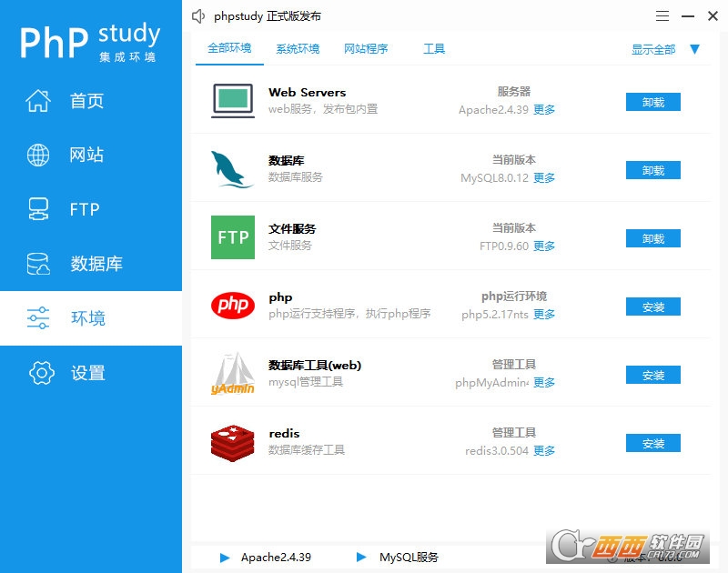The image size is (728, 573).
Task: Click 更多 next to redis3.0.504
Action: tap(544, 450)
